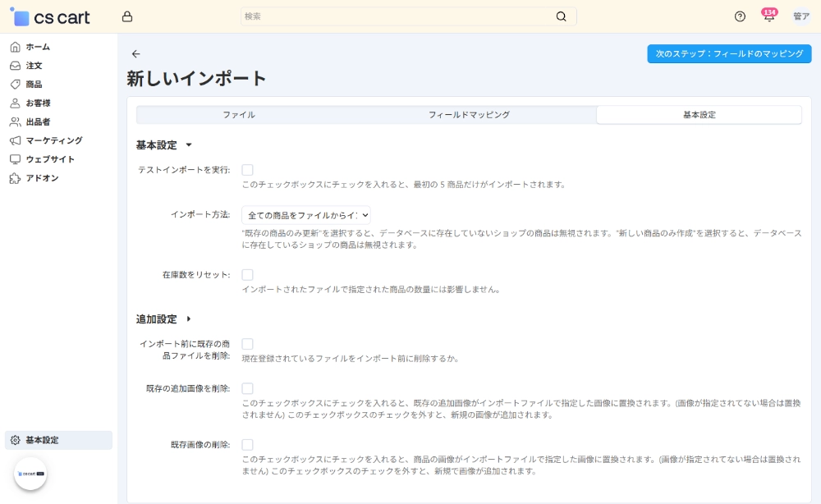
Task: Click the lock icon beside the logo
Action: point(126,16)
